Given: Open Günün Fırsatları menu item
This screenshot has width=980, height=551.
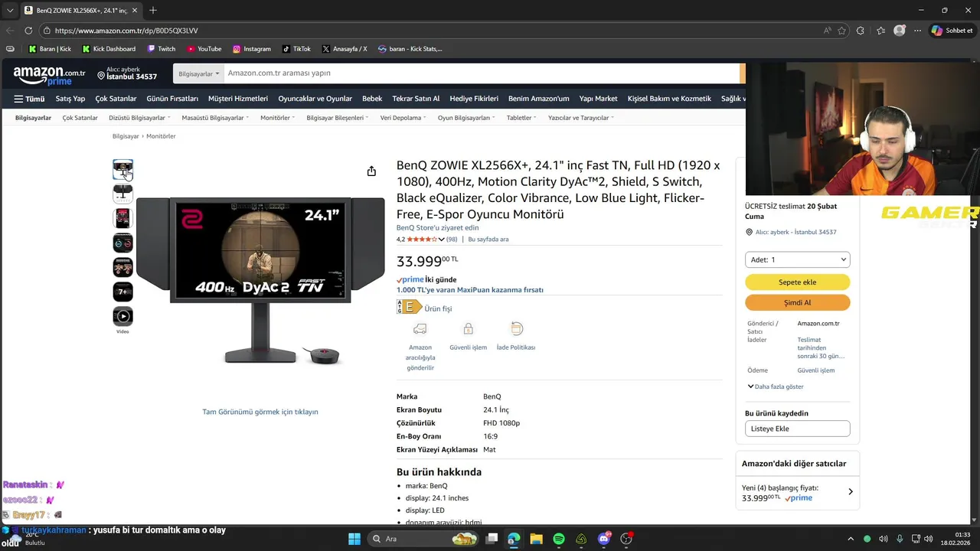Looking at the screenshot, I should click(x=172, y=99).
